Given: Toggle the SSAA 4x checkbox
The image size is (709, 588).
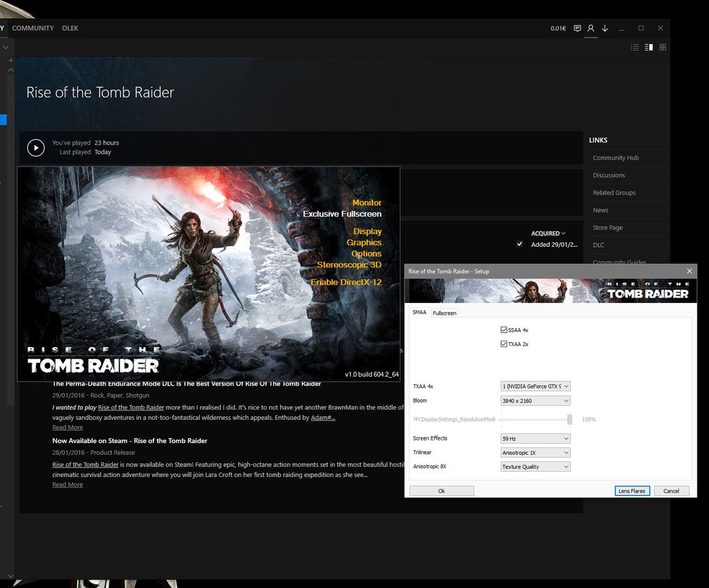Looking at the screenshot, I should coord(504,330).
